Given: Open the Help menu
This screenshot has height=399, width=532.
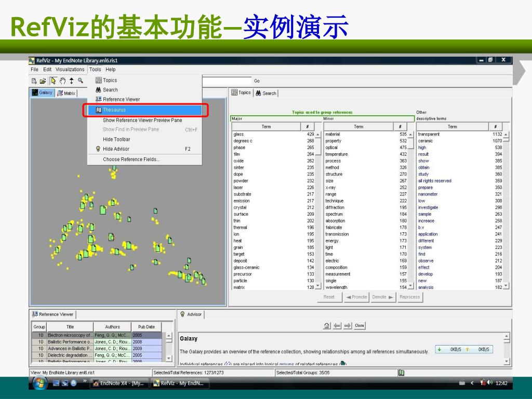Looking at the screenshot, I should pyautogui.click(x=110, y=69).
